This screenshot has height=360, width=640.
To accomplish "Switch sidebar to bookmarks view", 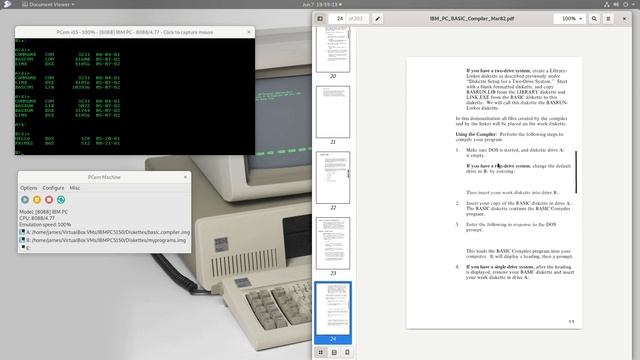I will click(x=347, y=352).
